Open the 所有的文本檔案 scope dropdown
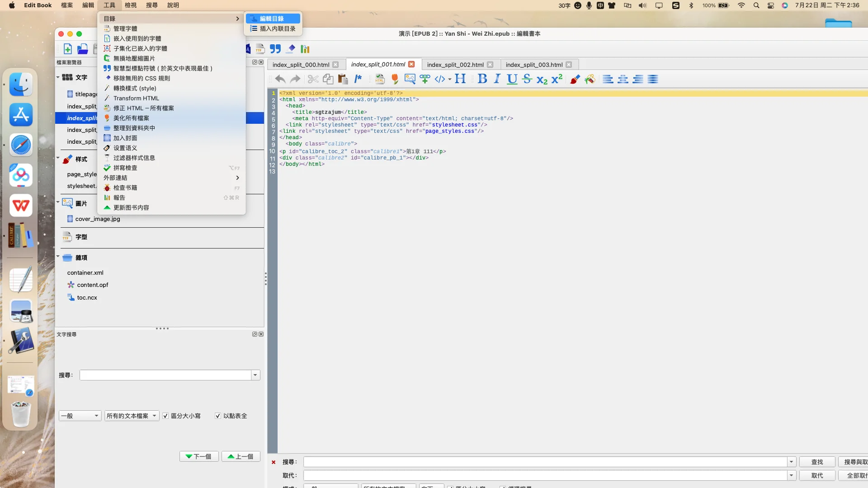The image size is (868, 488). click(x=132, y=416)
